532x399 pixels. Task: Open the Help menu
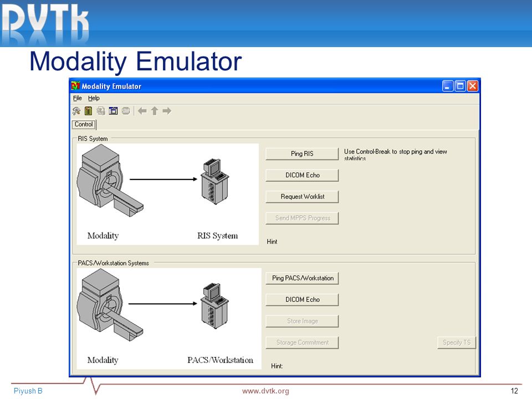94,99
